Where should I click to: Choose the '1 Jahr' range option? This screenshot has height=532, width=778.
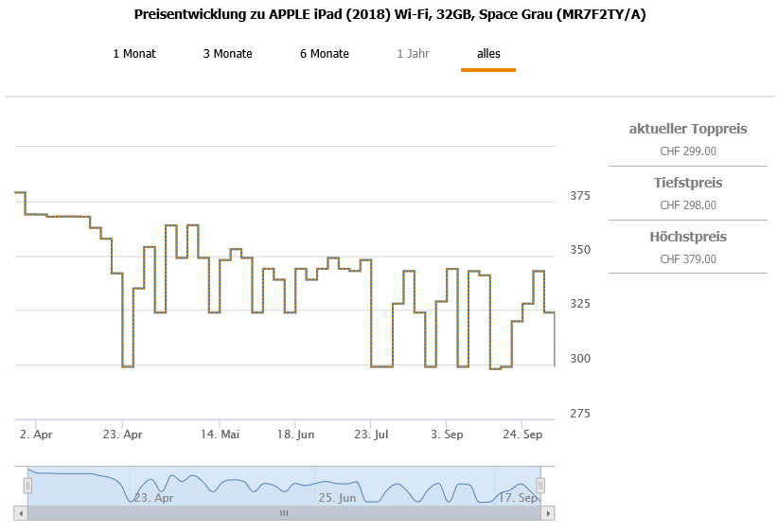(413, 54)
